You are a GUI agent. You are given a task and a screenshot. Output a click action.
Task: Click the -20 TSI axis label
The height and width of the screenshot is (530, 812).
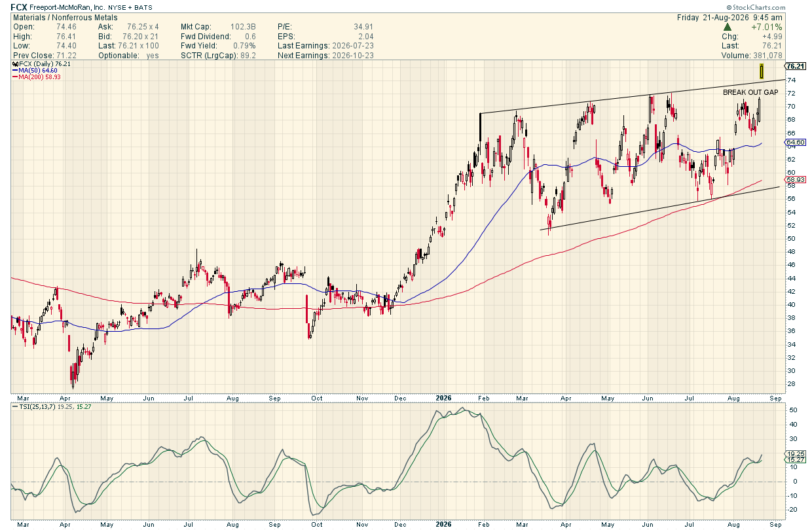[x=792, y=510]
